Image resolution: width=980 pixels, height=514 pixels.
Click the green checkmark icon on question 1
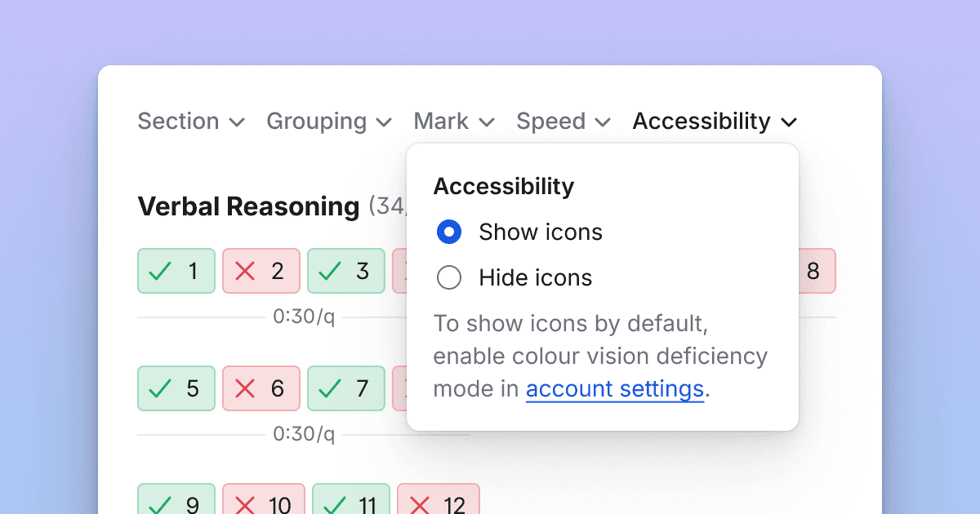(x=161, y=272)
